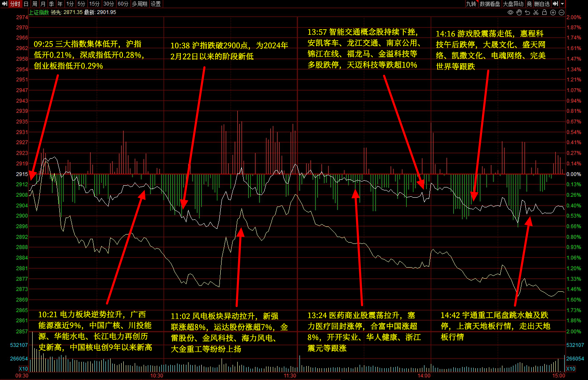Select the 60分 period tab
Screen dimensions: 588x380
(x=123, y=4)
